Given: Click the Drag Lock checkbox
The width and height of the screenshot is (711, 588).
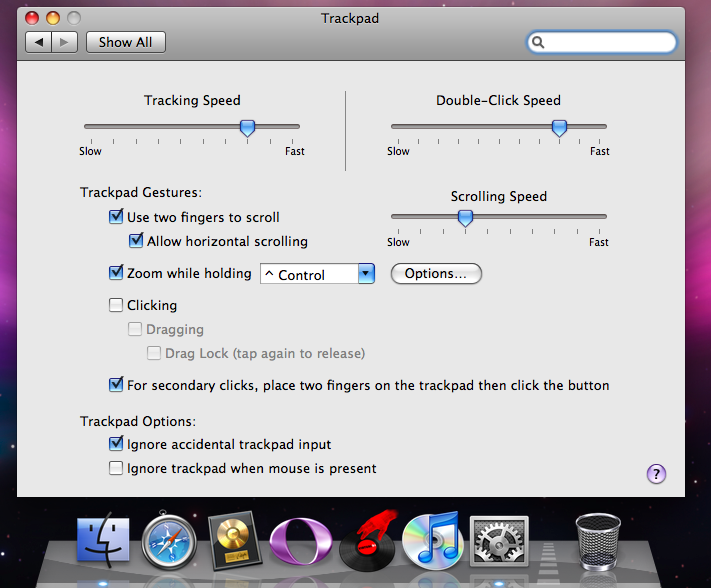Looking at the screenshot, I should pyautogui.click(x=154, y=353).
